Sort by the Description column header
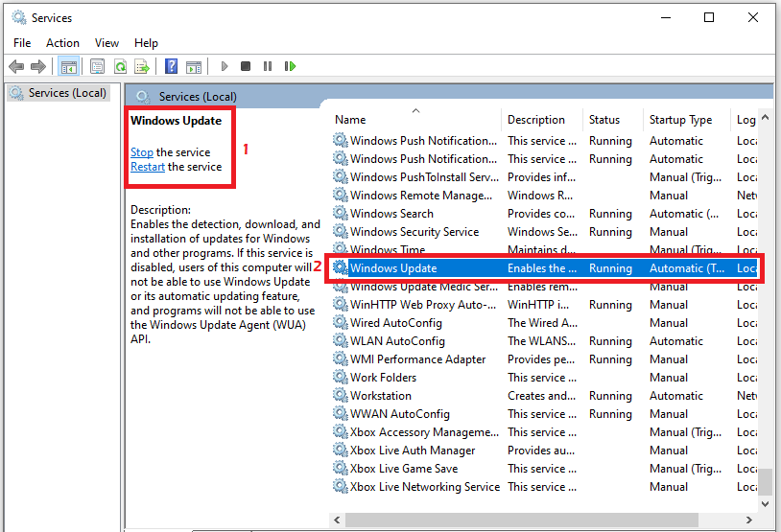This screenshot has width=781, height=532. (x=542, y=120)
